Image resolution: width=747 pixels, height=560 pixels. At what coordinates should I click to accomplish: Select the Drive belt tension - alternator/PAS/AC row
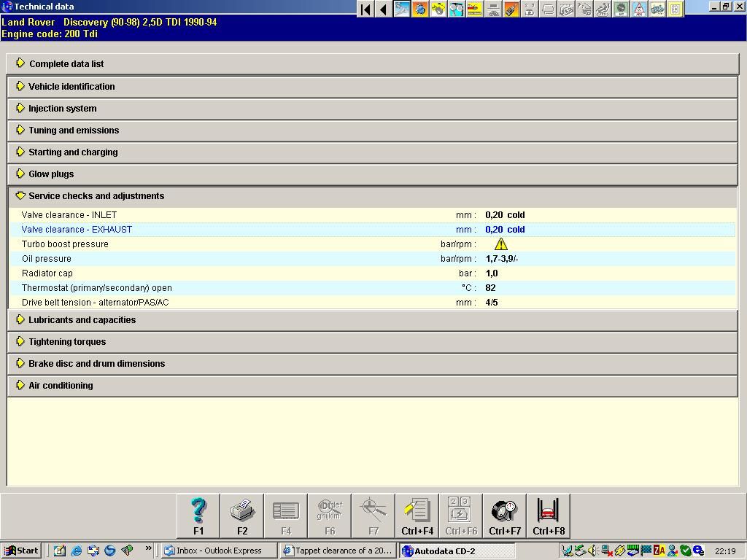tap(373, 303)
